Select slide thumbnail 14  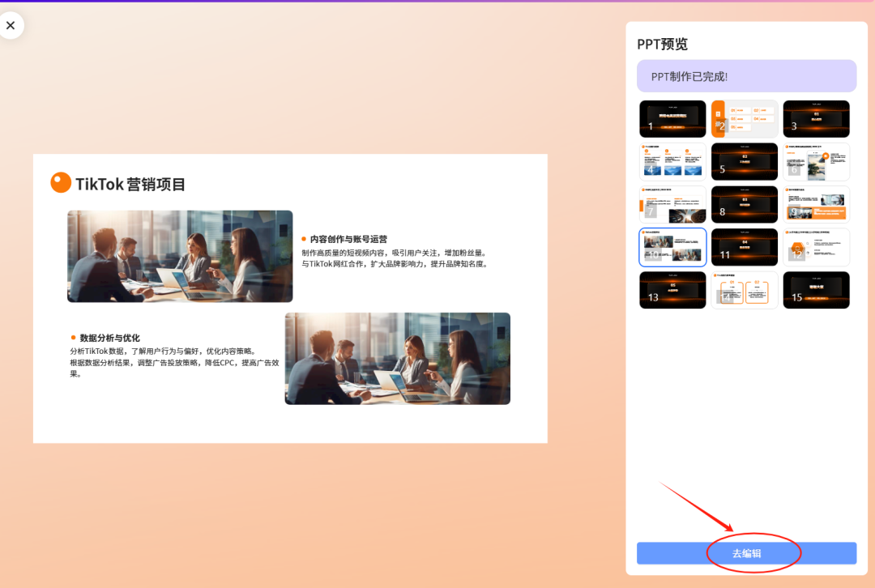(745, 290)
